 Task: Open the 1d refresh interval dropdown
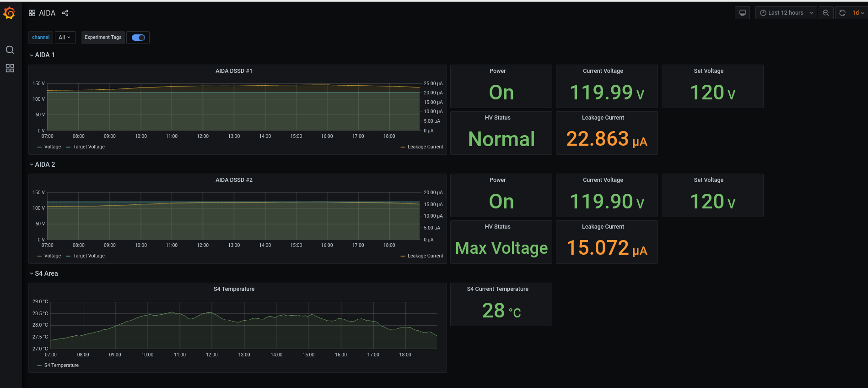(x=858, y=13)
